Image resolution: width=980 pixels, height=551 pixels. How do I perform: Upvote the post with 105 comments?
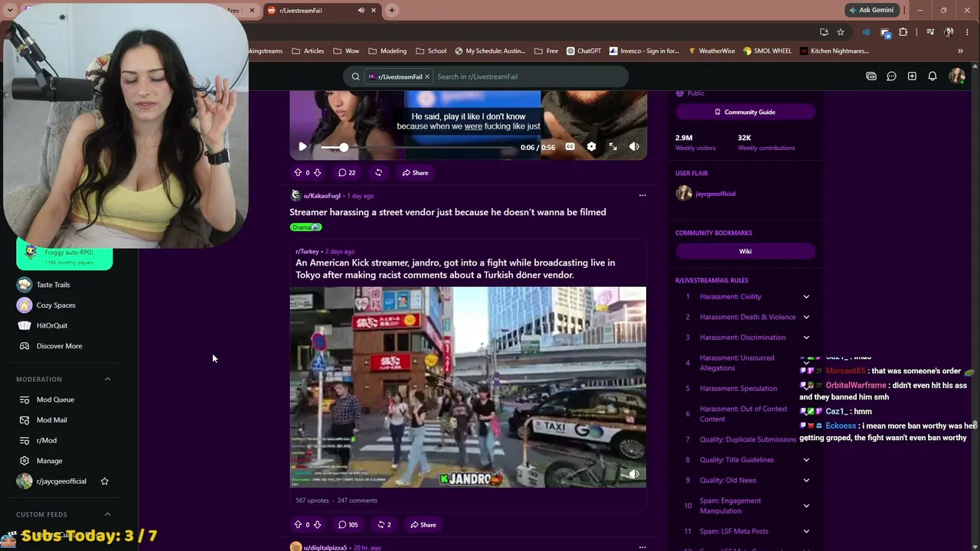coord(298,525)
